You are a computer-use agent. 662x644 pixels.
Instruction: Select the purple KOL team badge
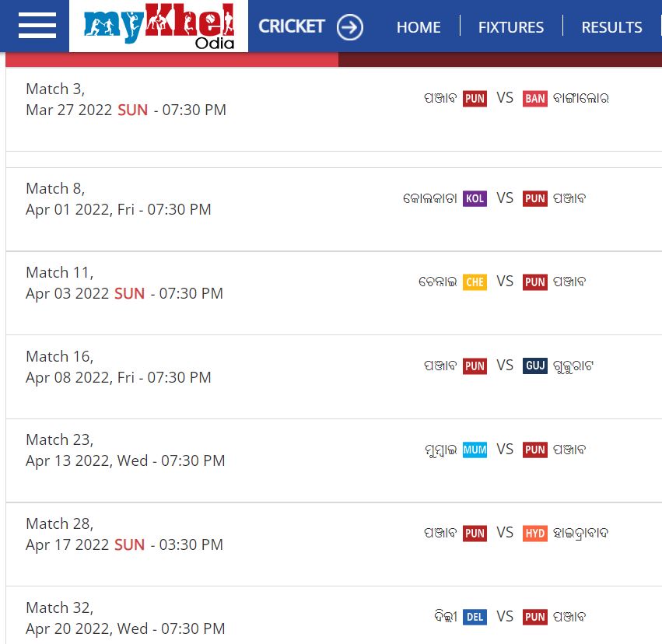point(475,198)
